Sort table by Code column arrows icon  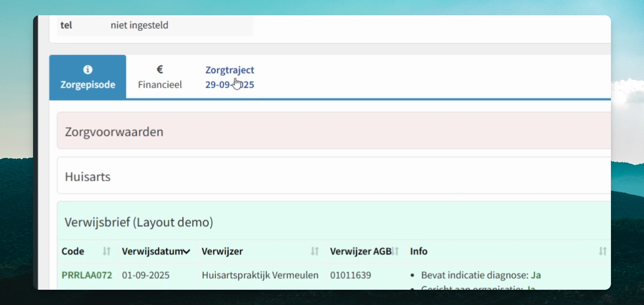pos(106,251)
